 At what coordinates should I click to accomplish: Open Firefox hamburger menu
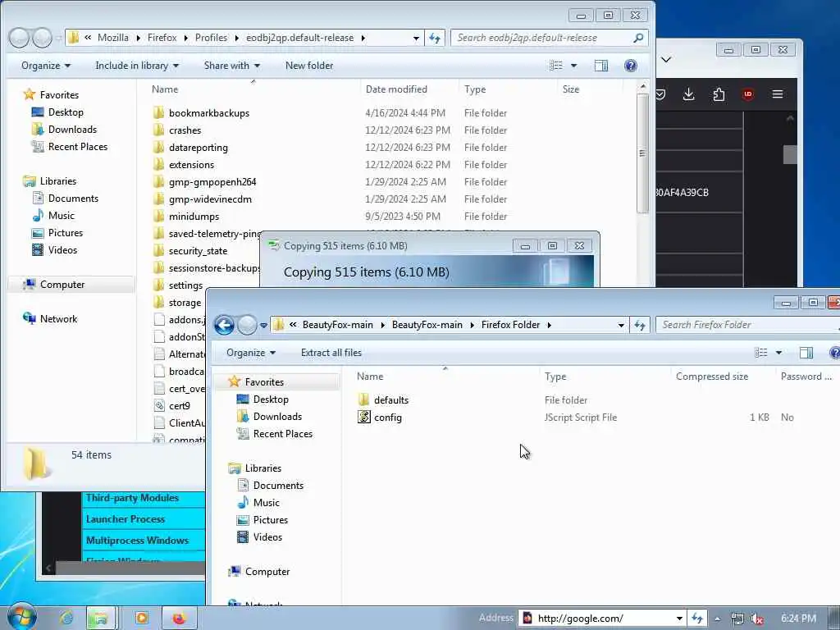coord(778,95)
